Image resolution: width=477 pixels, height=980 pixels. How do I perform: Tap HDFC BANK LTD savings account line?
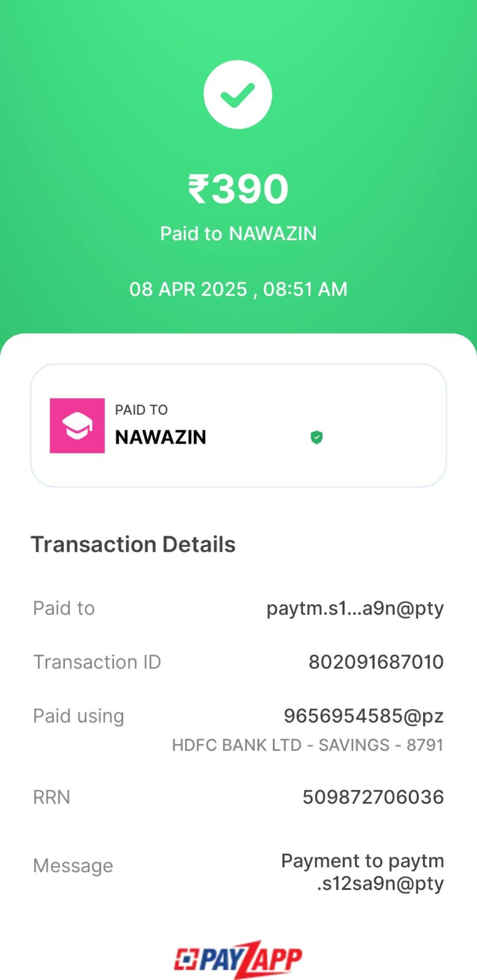tap(308, 745)
